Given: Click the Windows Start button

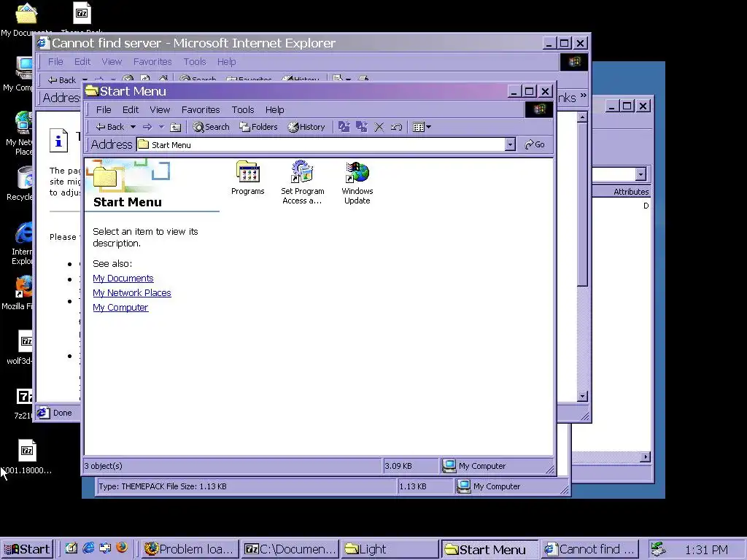Looking at the screenshot, I should (x=27, y=549).
